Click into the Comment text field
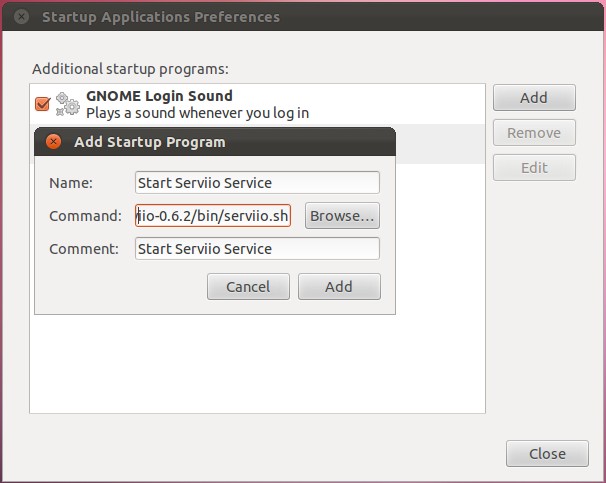 pos(257,249)
